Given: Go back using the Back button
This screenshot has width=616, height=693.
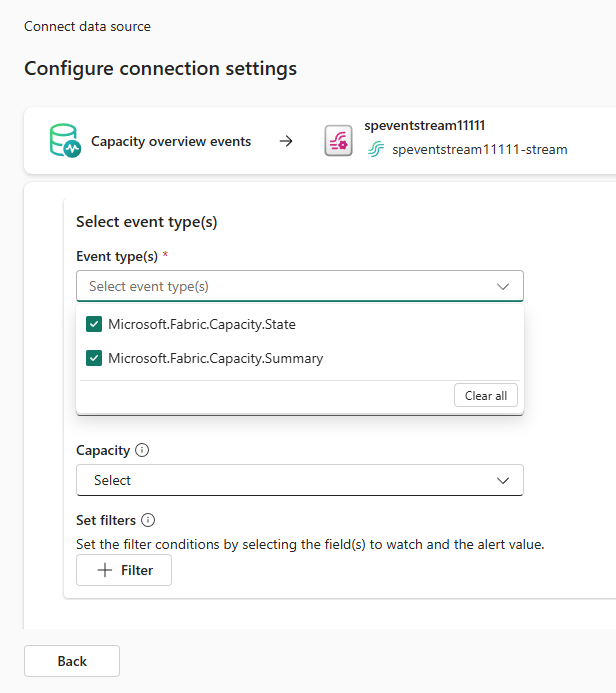Looking at the screenshot, I should [x=72, y=661].
